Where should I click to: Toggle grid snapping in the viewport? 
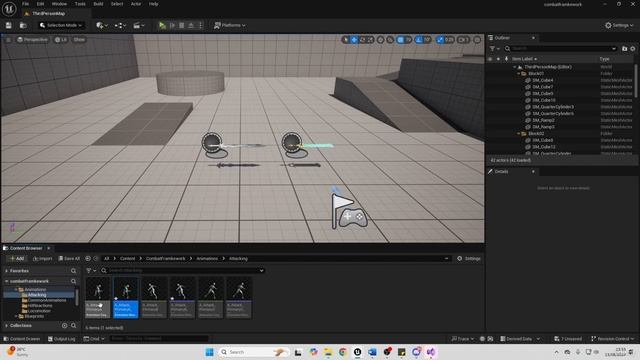click(x=401, y=40)
